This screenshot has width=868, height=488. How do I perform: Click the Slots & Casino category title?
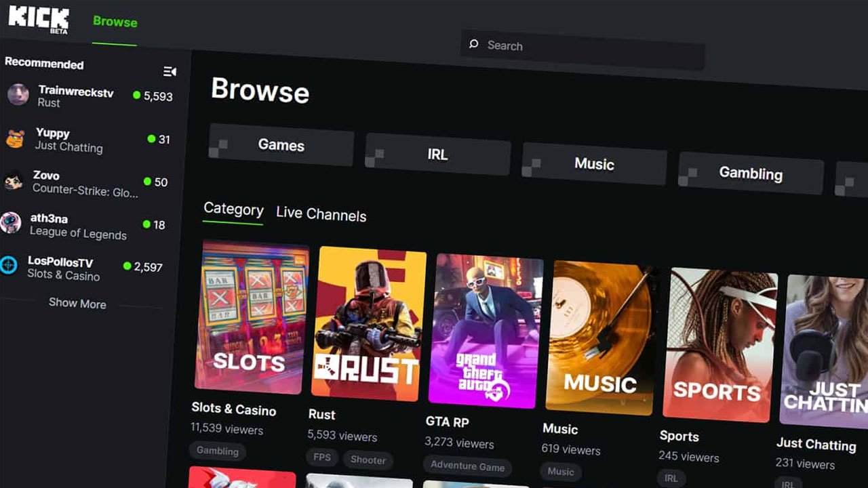tap(234, 409)
